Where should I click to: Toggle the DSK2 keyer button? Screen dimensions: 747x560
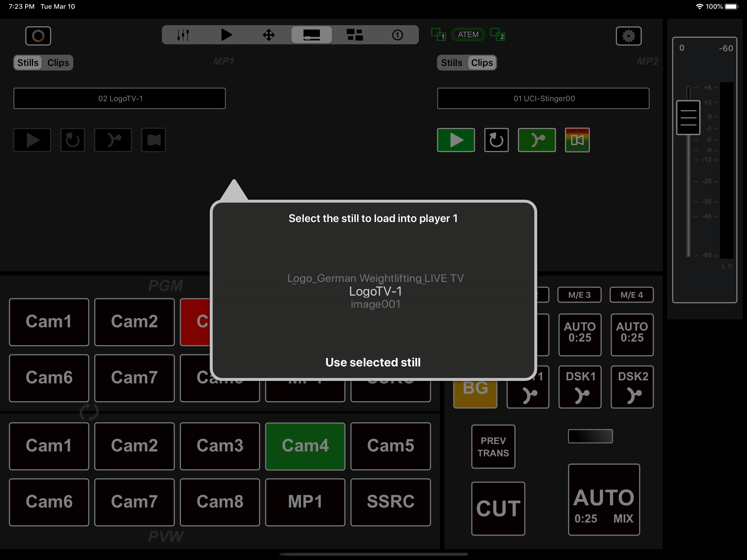(632, 387)
